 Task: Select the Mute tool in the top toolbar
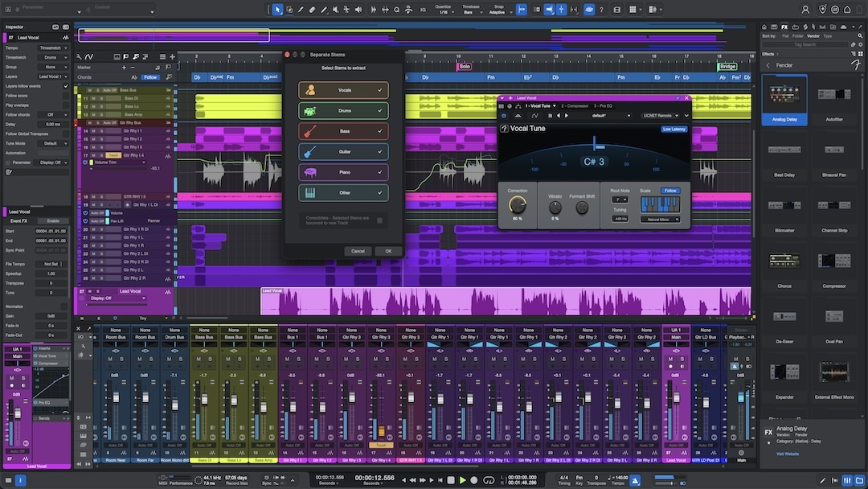pyautogui.click(x=335, y=10)
